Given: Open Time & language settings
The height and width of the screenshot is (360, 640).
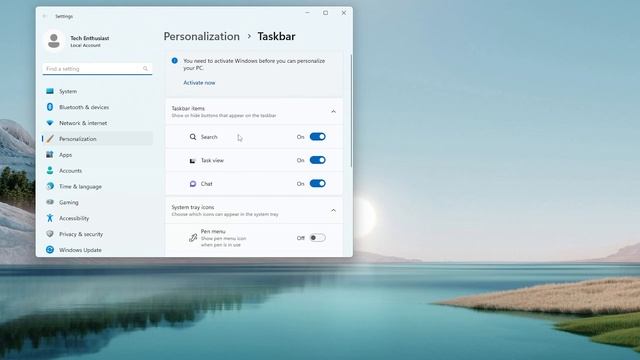Looking at the screenshot, I should click(x=98, y=186).
